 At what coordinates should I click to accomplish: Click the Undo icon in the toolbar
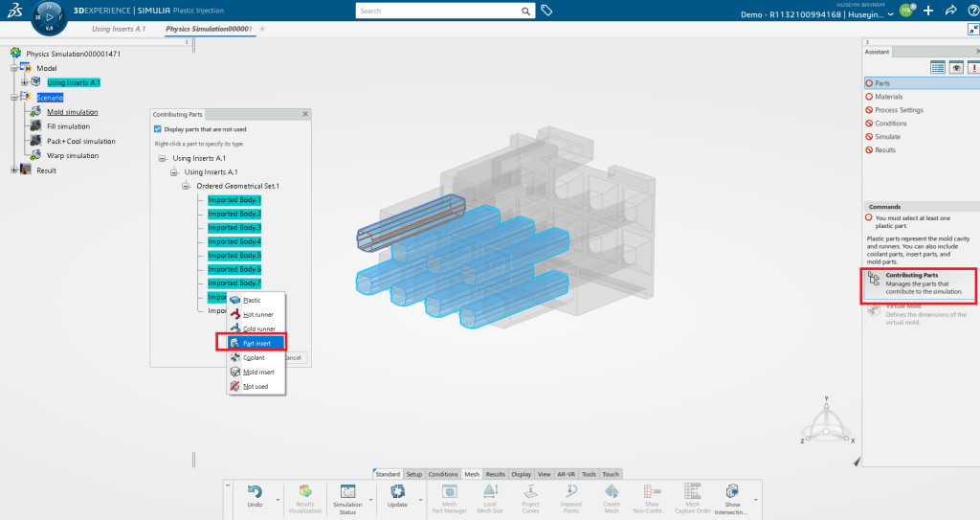point(255,490)
